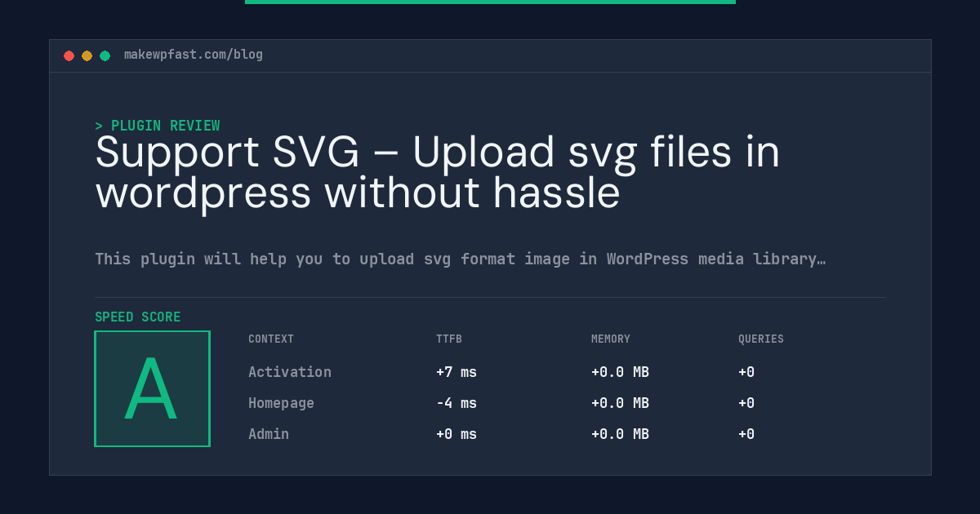980x514 pixels.
Task: Click the 'CONTEXT' column header
Action: click(271, 339)
